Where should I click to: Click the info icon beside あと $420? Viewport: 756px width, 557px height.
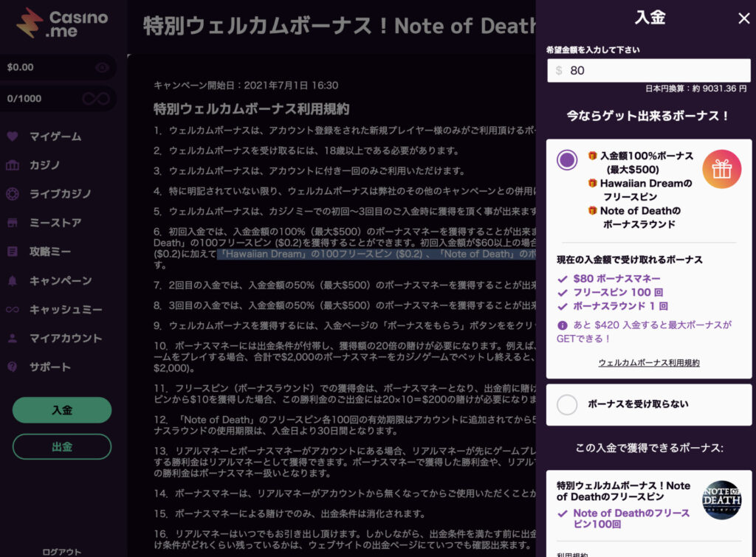(562, 325)
